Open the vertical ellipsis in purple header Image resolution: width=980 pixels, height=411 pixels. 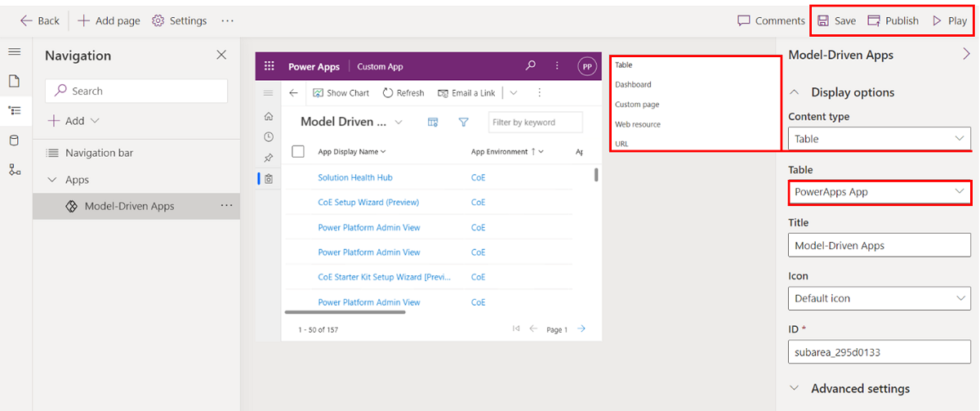pyautogui.click(x=558, y=66)
